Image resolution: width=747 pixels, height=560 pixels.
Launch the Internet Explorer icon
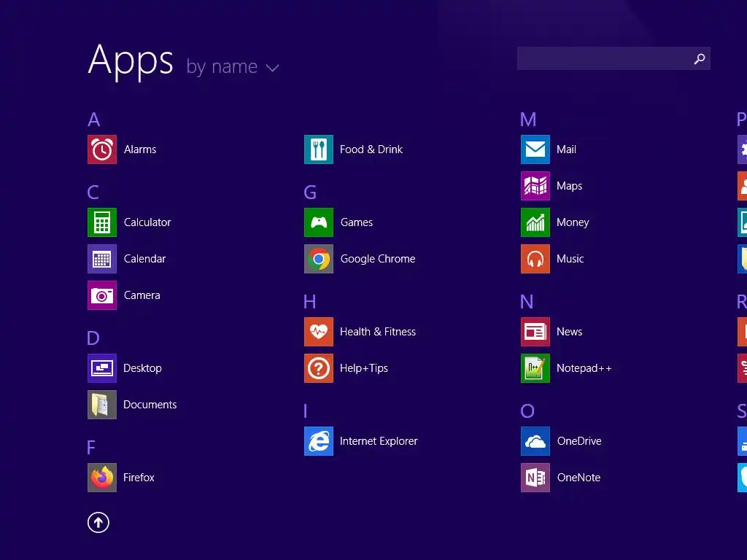(319, 441)
